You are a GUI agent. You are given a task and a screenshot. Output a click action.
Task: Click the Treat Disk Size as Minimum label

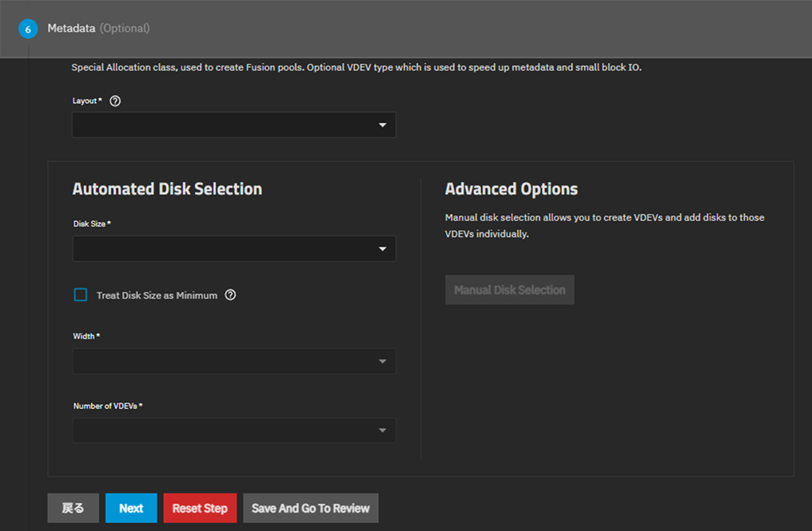(x=157, y=295)
